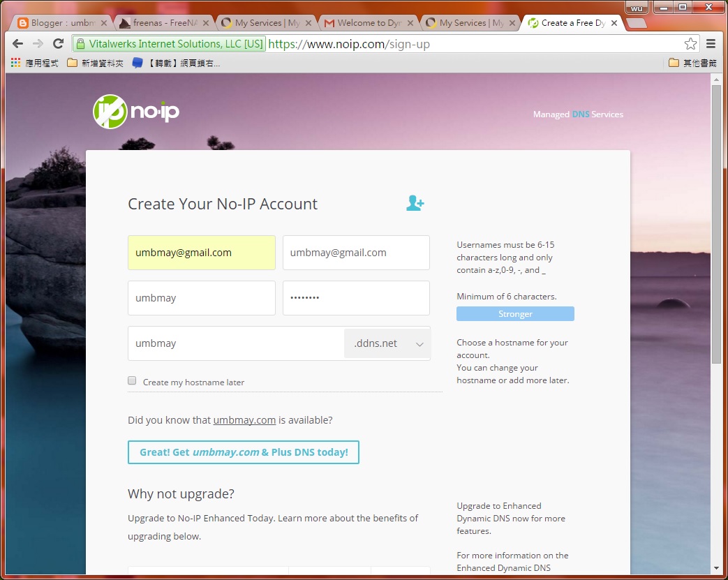Expand the .ddns.net domain dropdown

(x=387, y=343)
